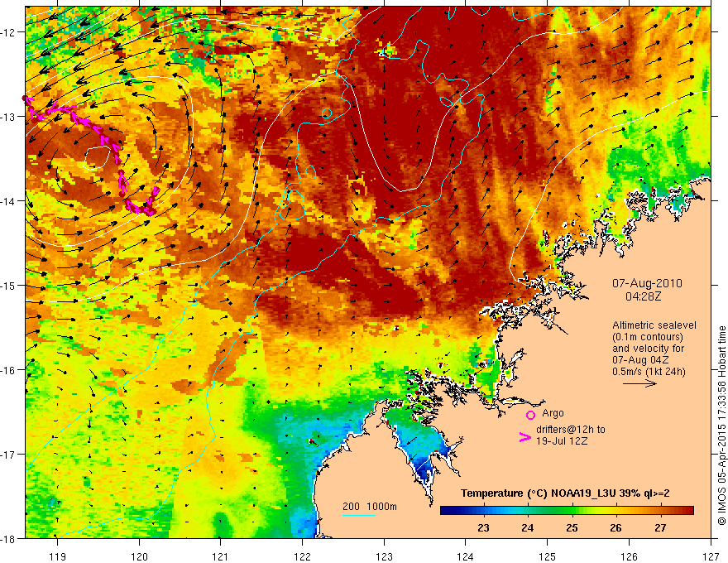Click the longitude label 124
The height and width of the screenshot is (563, 728).
(x=465, y=556)
